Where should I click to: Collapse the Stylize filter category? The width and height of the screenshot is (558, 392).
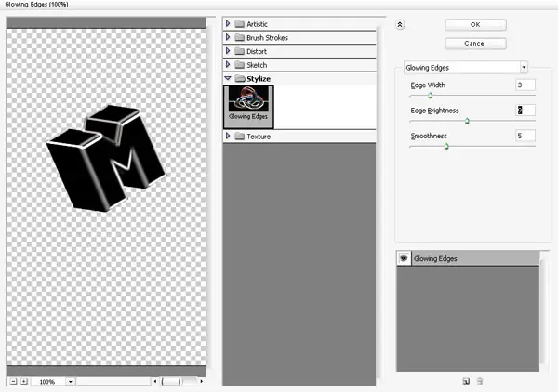tap(228, 78)
